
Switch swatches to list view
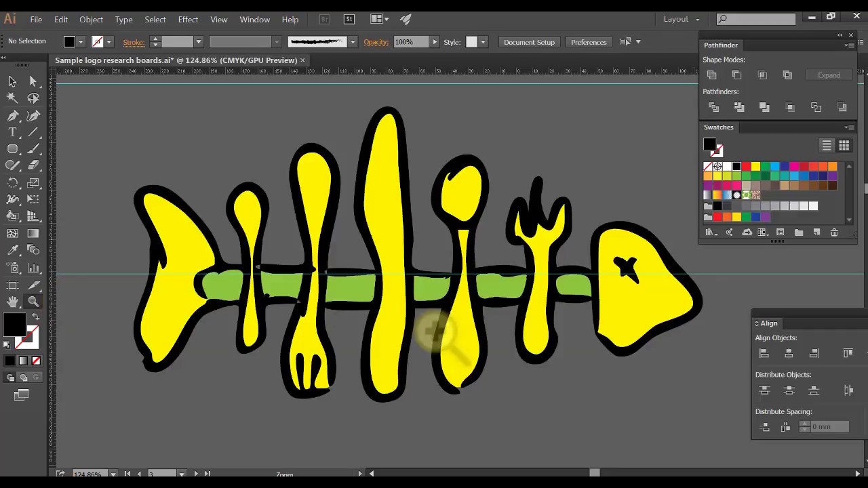pyautogui.click(x=827, y=146)
